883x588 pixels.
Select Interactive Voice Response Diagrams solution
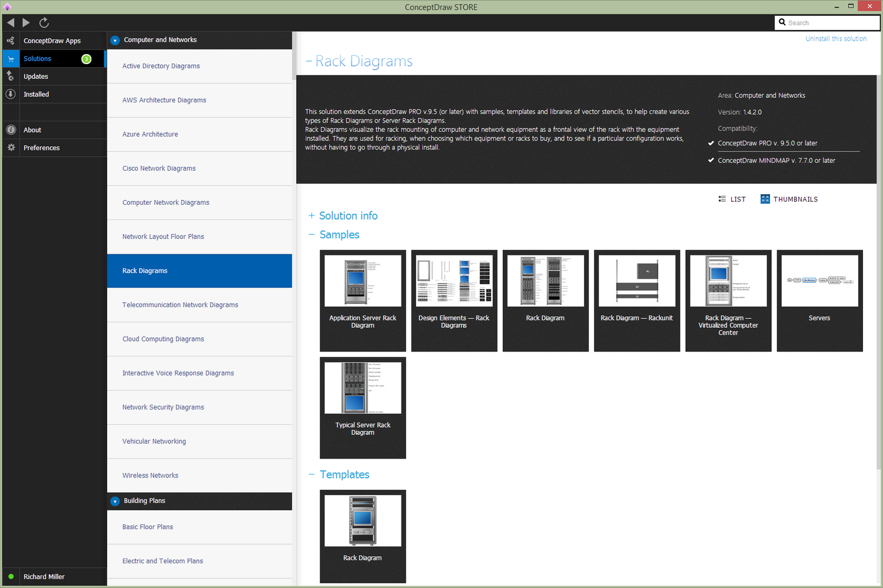pos(200,374)
